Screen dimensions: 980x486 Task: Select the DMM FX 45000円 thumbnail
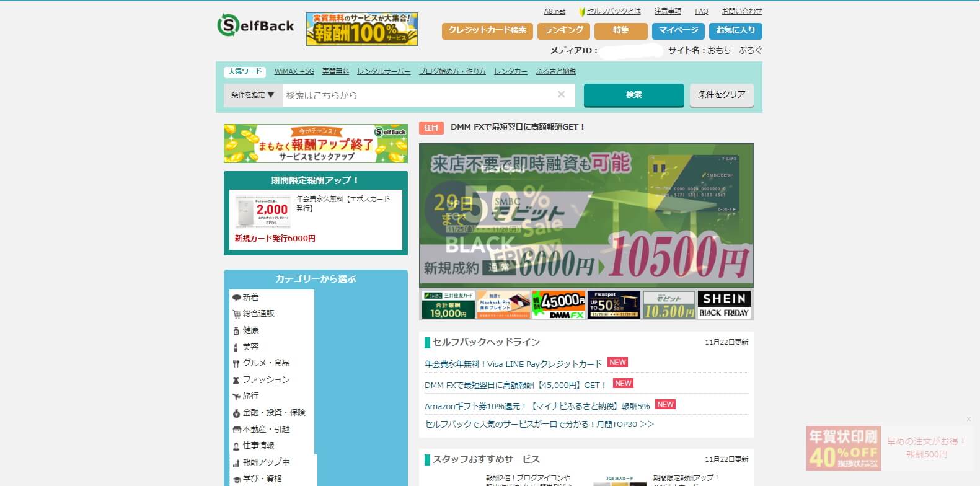click(558, 305)
